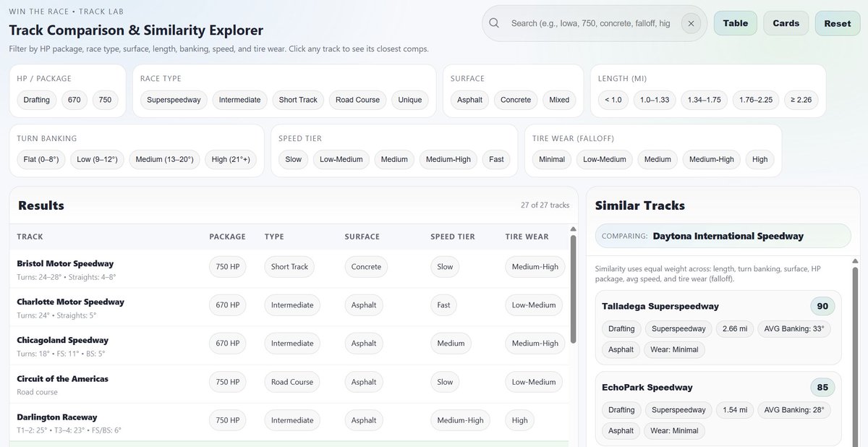Sort by the TYPE column header
The height and width of the screenshot is (447, 868).
(x=274, y=237)
